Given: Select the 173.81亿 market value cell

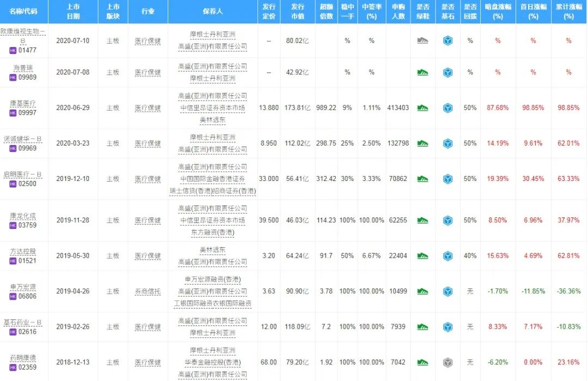Looking at the screenshot, I should [297, 108].
